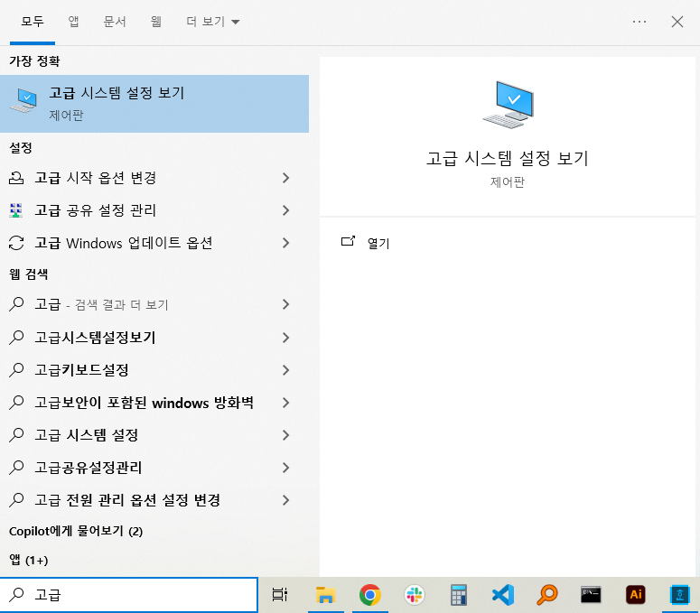Image resolution: width=700 pixels, height=613 pixels.
Task: Select web suggestion 고급키보드설정
Action: click(154, 370)
